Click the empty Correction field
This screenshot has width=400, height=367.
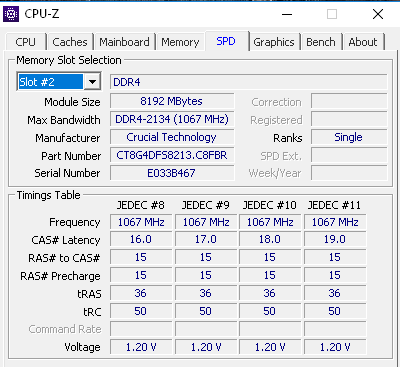pyautogui.click(x=349, y=101)
